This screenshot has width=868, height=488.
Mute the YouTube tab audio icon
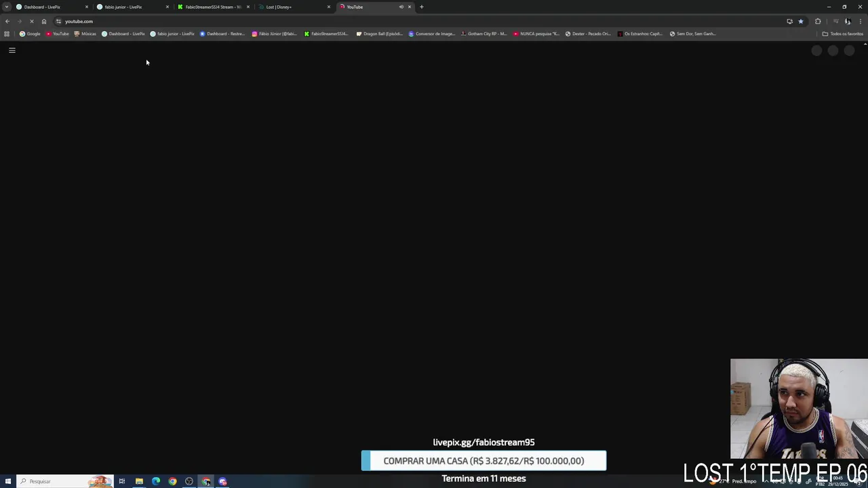[x=401, y=7]
